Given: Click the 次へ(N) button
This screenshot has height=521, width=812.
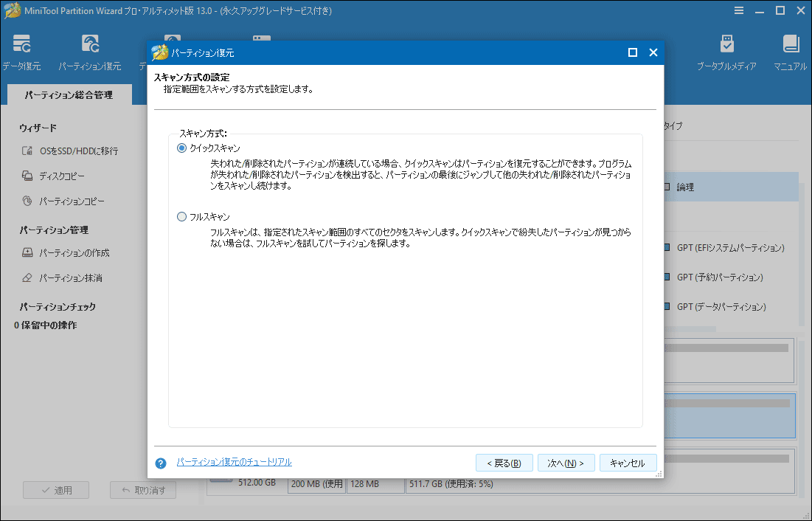Looking at the screenshot, I should pyautogui.click(x=566, y=463).
